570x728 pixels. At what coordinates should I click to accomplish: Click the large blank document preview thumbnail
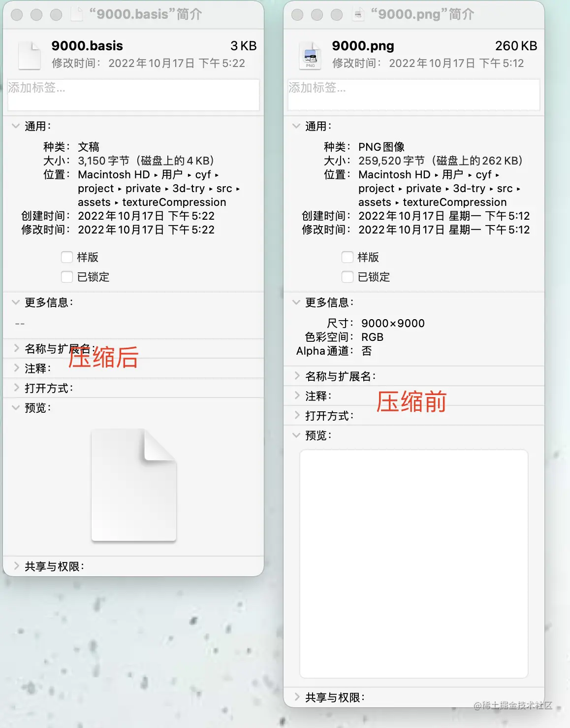(x=133, y=485)
